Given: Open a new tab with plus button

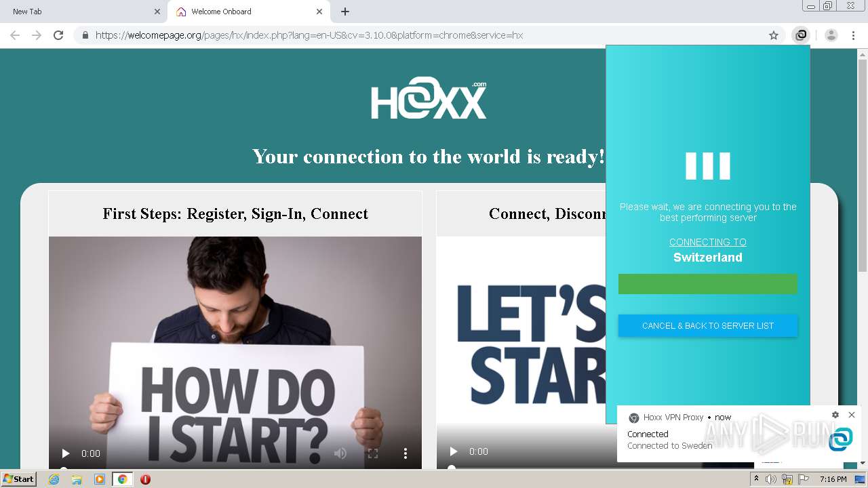Looking at the screenshot, I should click(345, 12).
